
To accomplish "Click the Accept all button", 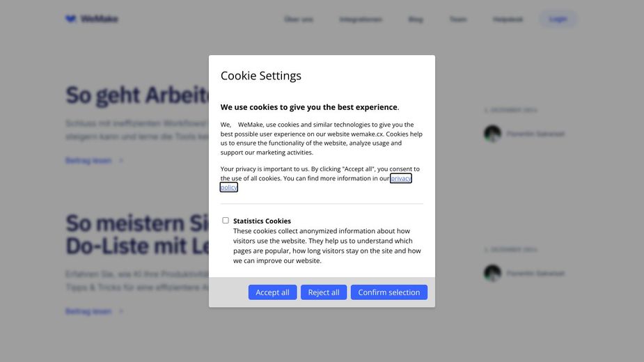I will pos(272,292).
